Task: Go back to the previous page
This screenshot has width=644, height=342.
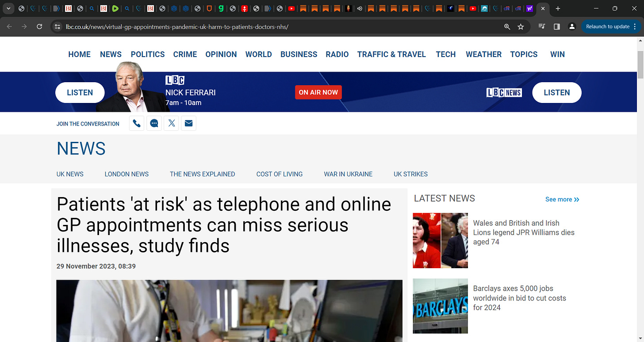Action: pyautogui.click(x=10, y=27)
